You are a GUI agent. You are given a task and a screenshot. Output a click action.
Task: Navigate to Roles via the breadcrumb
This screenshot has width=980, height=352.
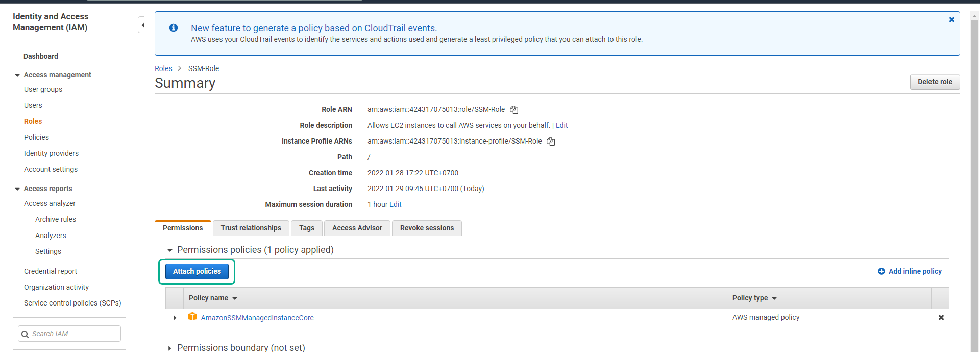[163, 68]
